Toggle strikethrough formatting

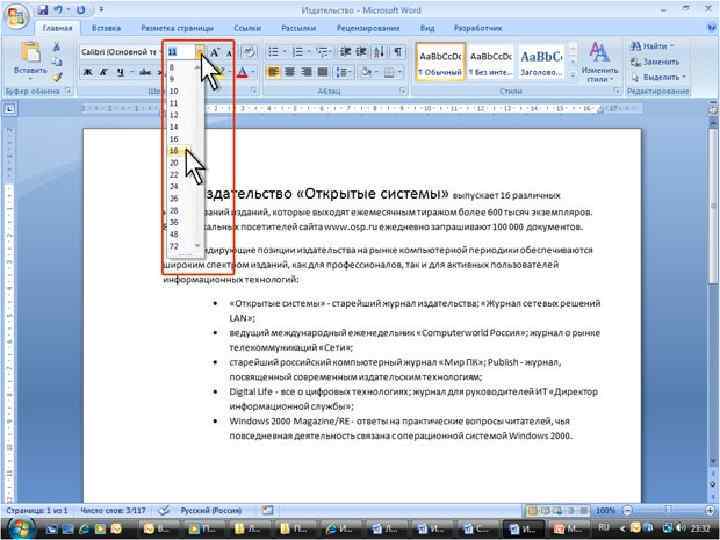pyautogui.click(x=145, y=72)
